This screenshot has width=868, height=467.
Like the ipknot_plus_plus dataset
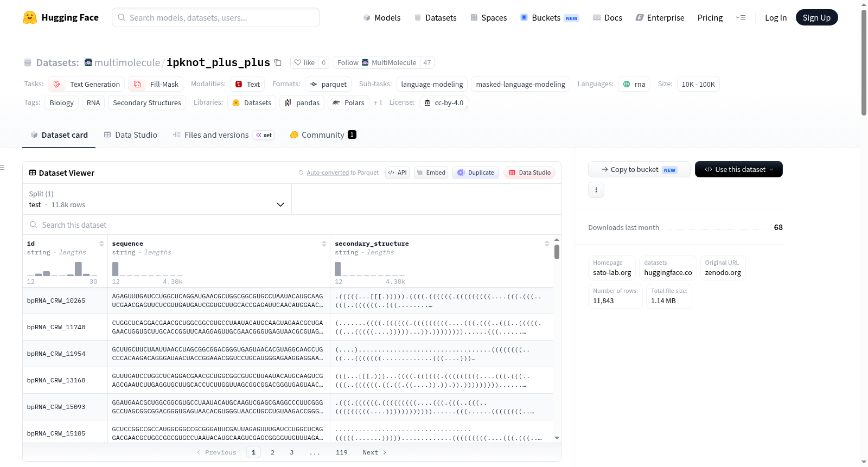[304, 62]
